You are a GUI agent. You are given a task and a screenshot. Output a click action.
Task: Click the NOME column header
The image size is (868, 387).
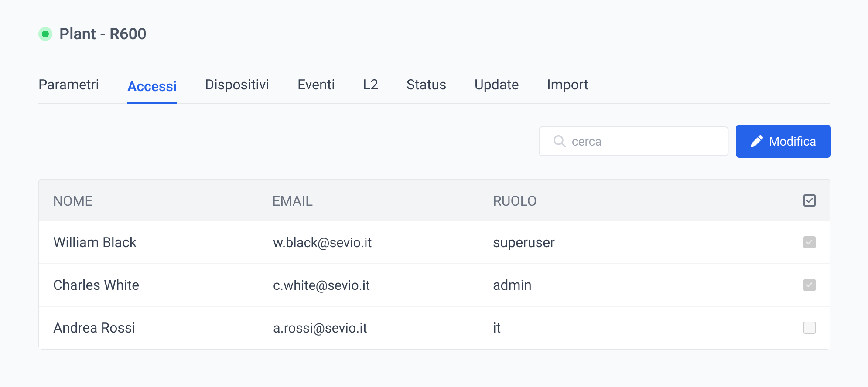pos(73,201)
